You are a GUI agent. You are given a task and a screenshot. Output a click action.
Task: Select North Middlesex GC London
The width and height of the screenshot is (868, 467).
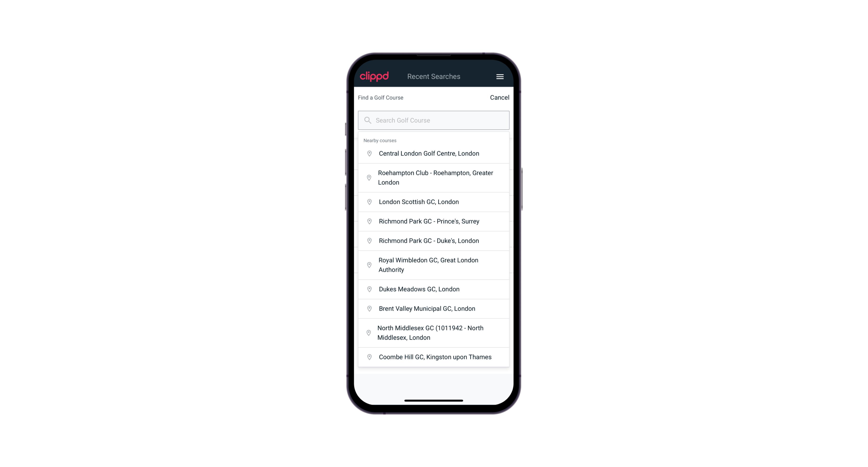[x=434, y=332]
